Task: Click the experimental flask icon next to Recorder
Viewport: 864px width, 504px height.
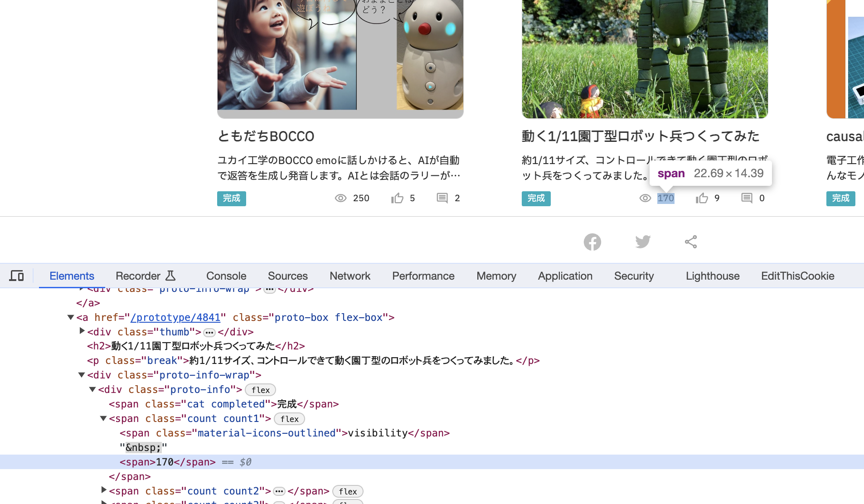Action: point(170,275)
